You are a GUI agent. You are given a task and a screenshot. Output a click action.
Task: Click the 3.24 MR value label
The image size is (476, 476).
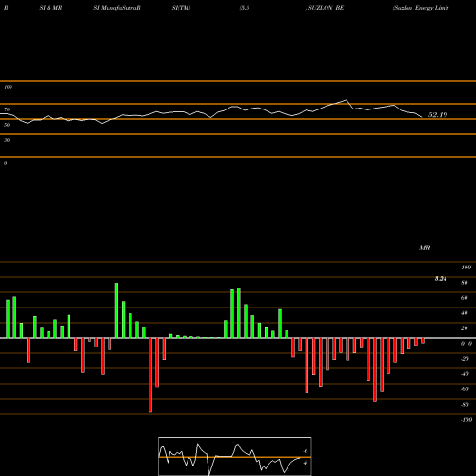441,279
